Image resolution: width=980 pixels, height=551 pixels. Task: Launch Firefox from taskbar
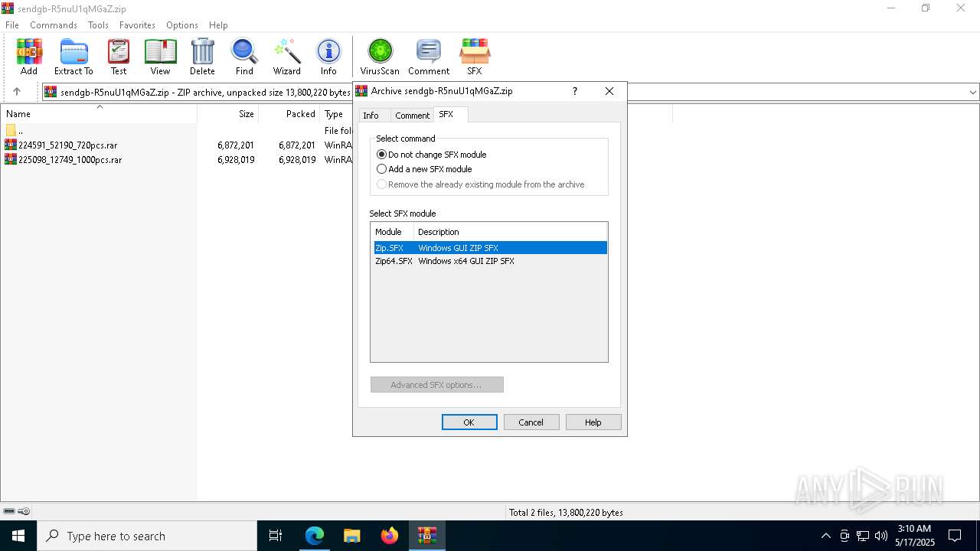[x=389, y=536]
